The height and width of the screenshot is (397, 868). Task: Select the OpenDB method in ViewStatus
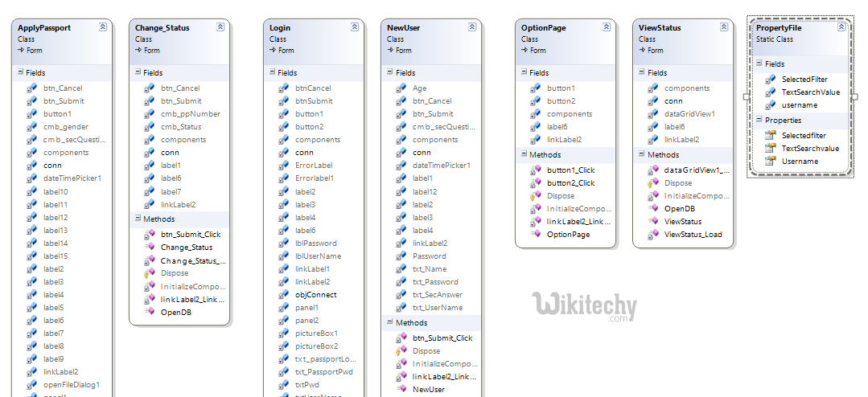tap(679, 209)
